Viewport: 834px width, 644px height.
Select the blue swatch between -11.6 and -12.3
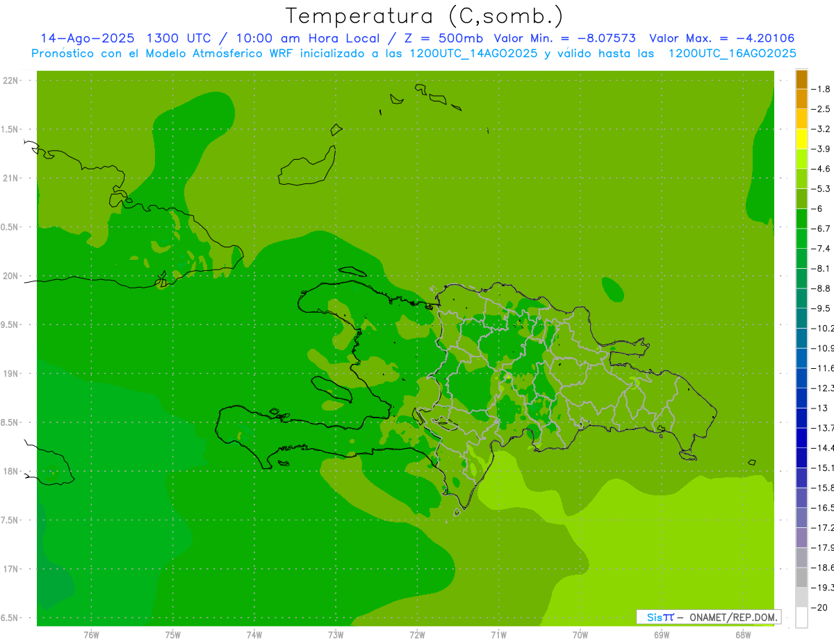(801, 378)
